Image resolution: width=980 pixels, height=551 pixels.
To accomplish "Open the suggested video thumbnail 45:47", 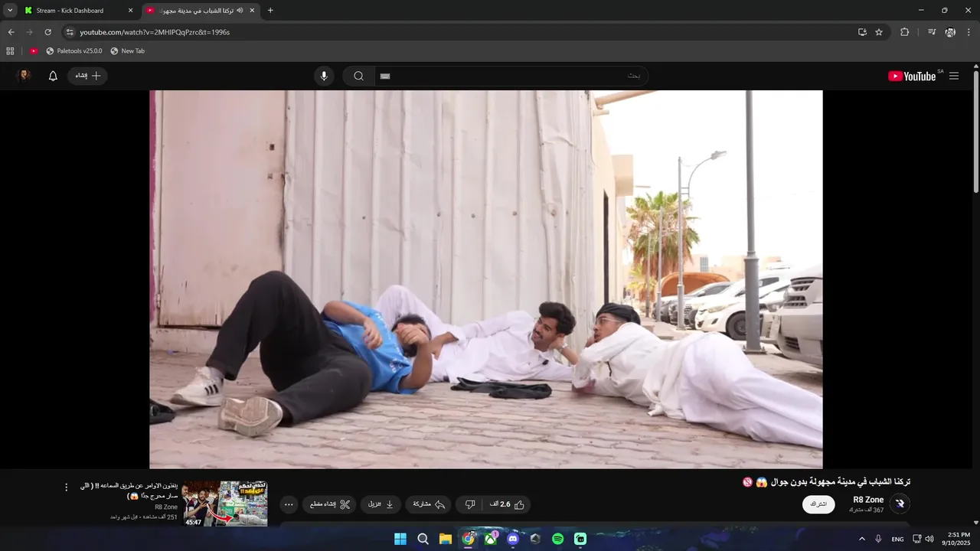I will pos(225,504).
